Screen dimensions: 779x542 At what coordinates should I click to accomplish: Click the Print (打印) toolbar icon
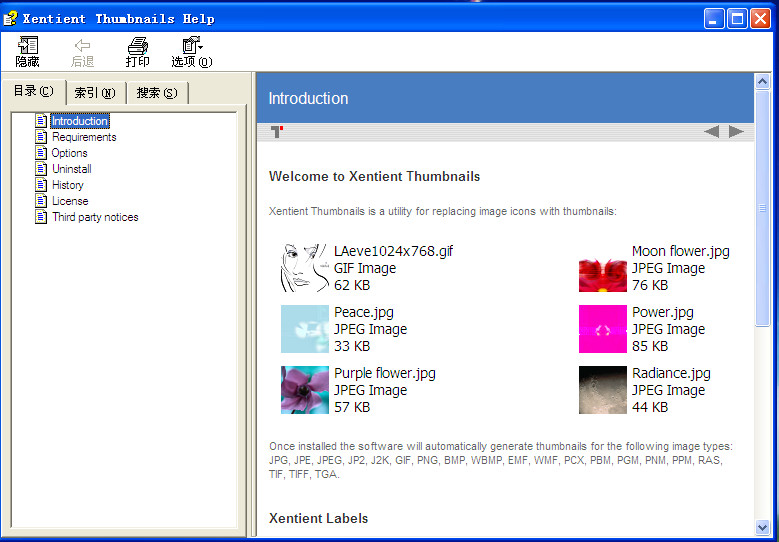[138, 46]
